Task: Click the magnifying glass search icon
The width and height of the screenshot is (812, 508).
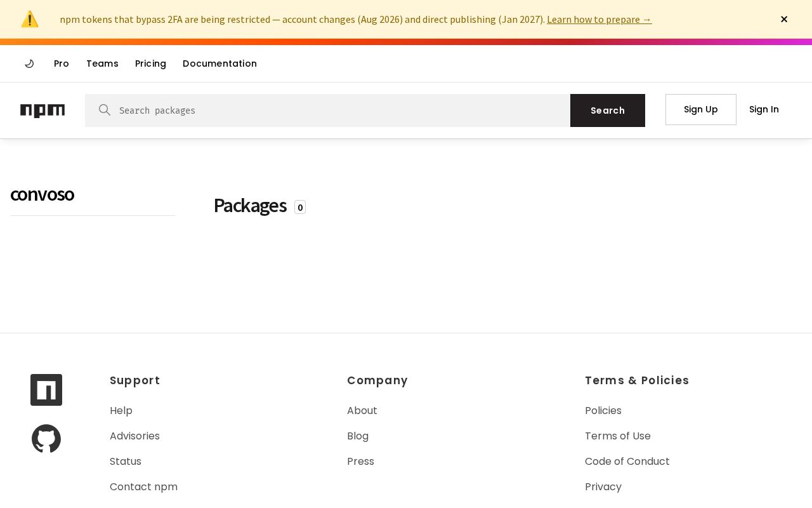Action: (105, 110)
